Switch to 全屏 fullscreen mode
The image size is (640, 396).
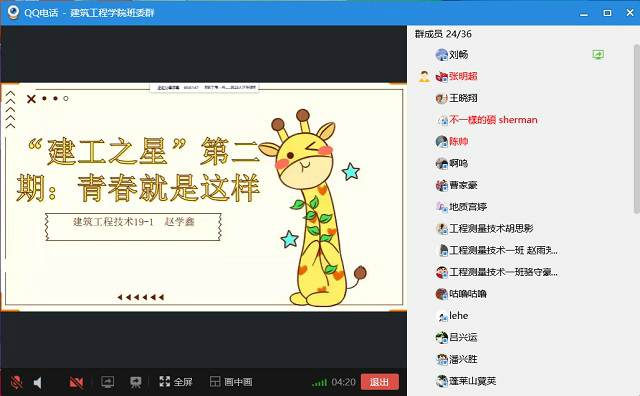176,382
